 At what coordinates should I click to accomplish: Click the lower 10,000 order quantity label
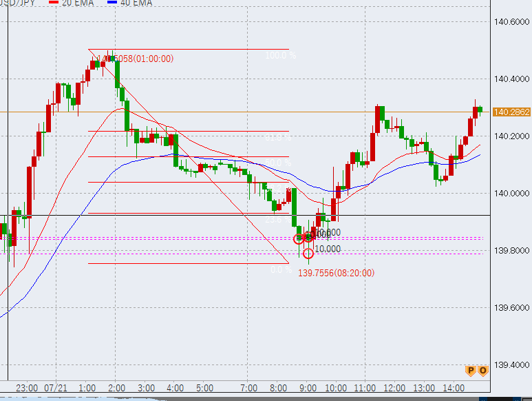pos(328,249)
